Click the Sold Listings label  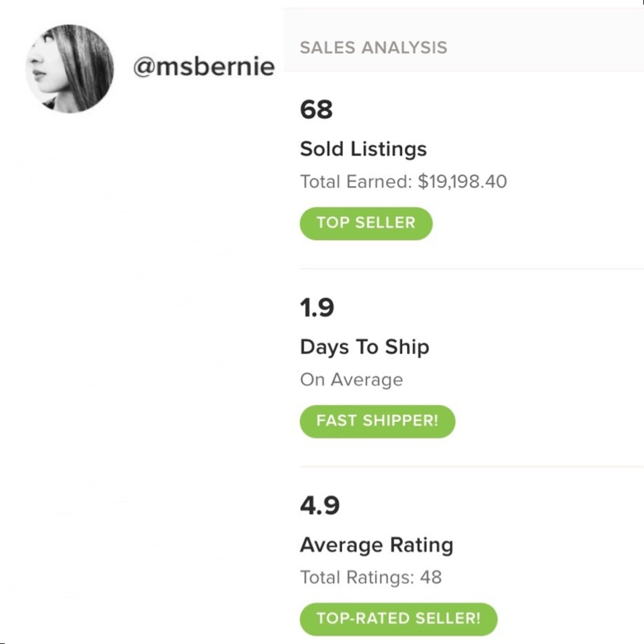click(363, 149)
